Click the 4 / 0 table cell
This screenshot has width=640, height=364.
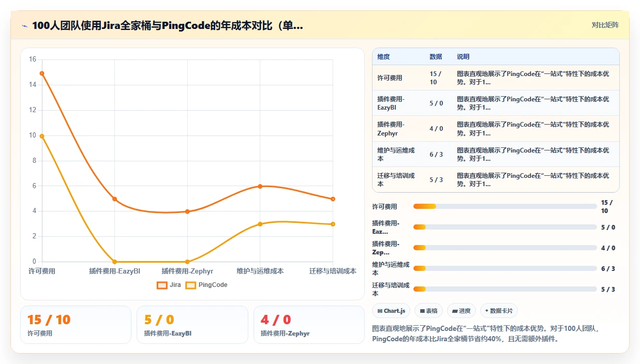[436, 129]
